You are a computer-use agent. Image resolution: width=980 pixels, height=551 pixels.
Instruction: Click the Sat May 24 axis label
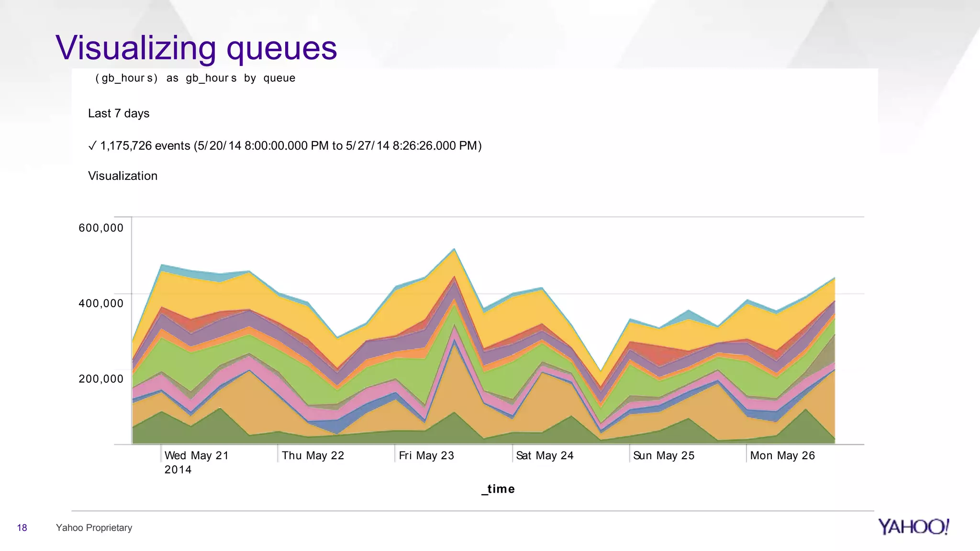(545, 455)
